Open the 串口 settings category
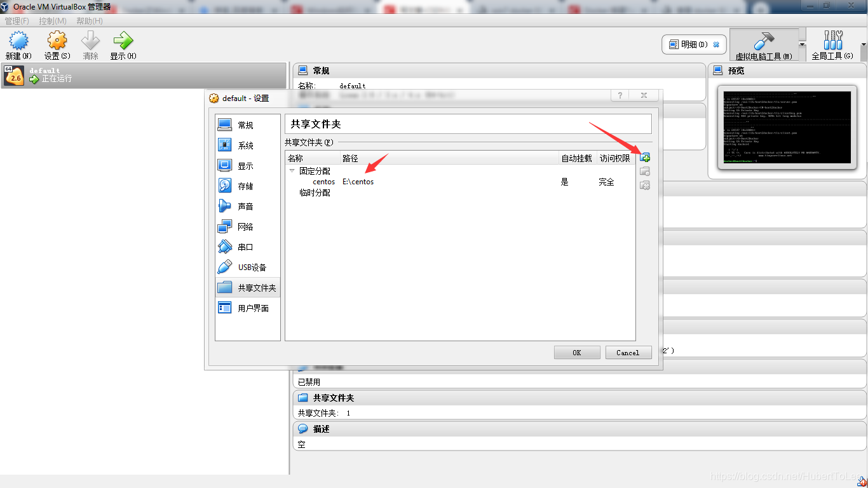 pos(248,247)
